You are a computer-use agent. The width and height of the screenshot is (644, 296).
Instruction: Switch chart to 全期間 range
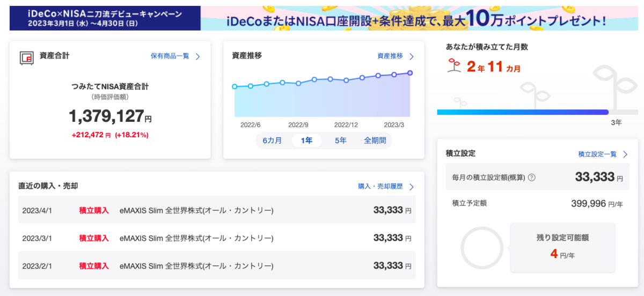(375, 140)
